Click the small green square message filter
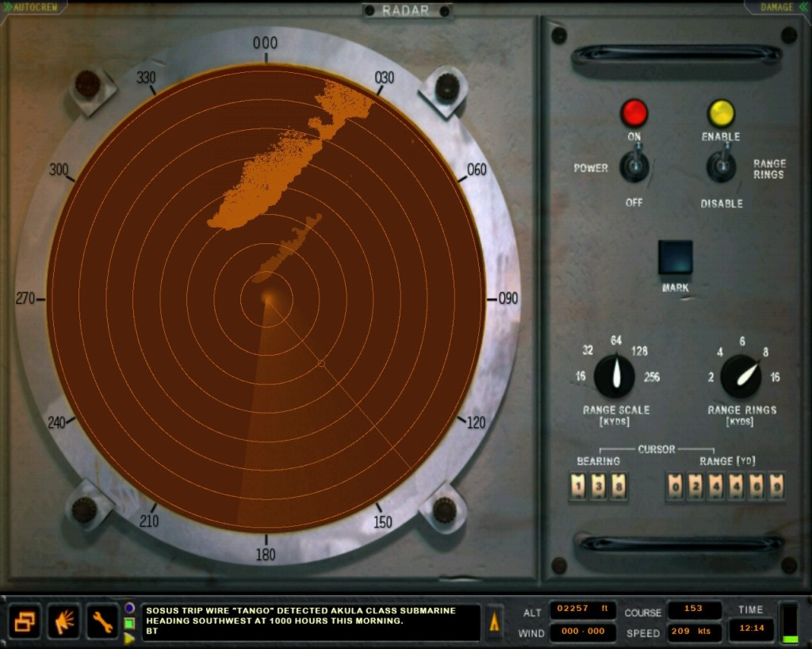The image size is (812, 649). pyautogui.click(x=129, y=623)
